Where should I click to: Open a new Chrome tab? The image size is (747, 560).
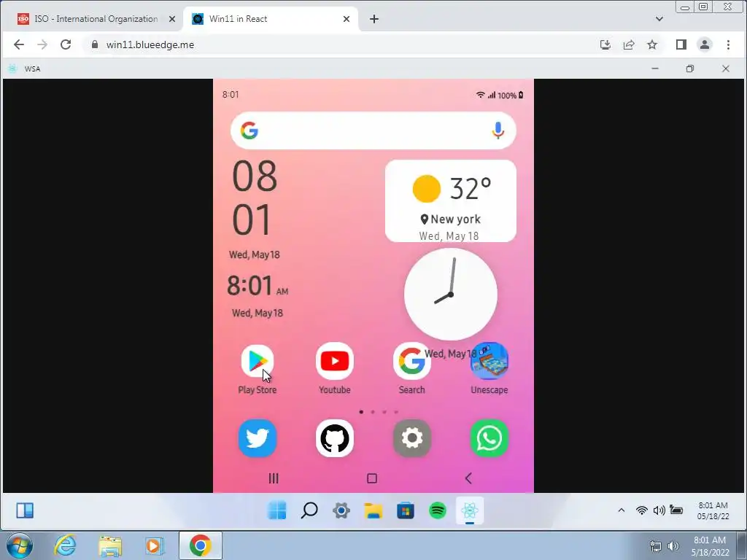(x=374, y=19)
